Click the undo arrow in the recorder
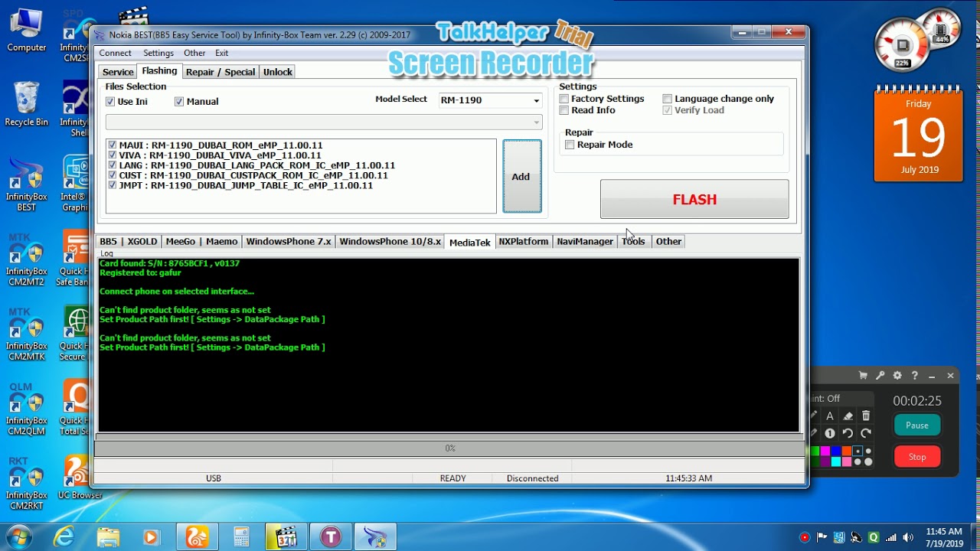The image size is (980, 551). (848, 433)
